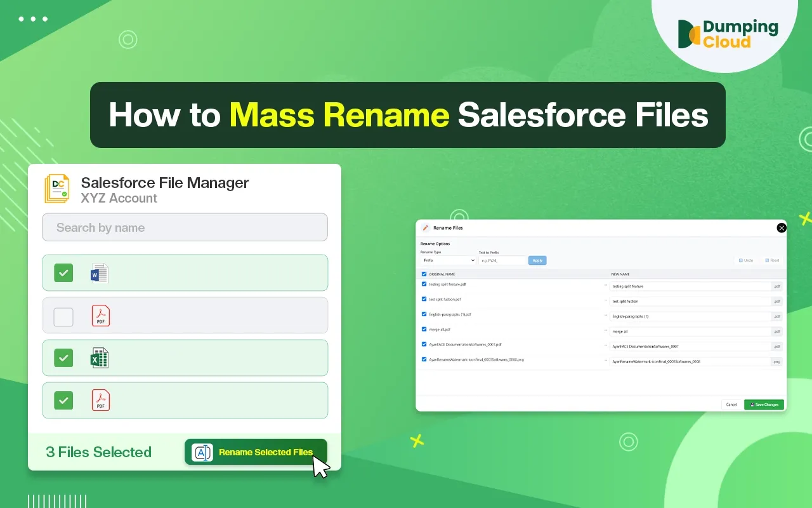Image resolution: width=812 pixels, height=508 pixels.
Task: Edit new name field for testing split feature
Action: (x=690, y=286)
